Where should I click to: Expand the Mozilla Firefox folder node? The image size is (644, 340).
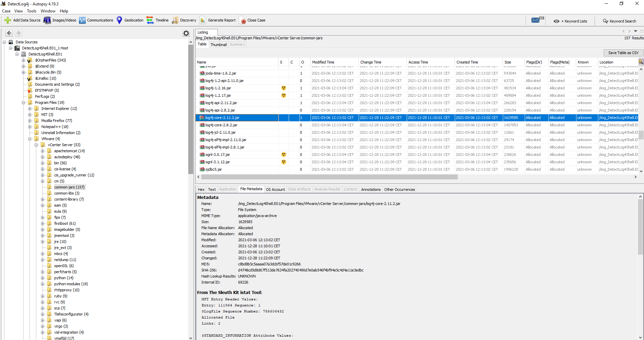tap(30, 121)
